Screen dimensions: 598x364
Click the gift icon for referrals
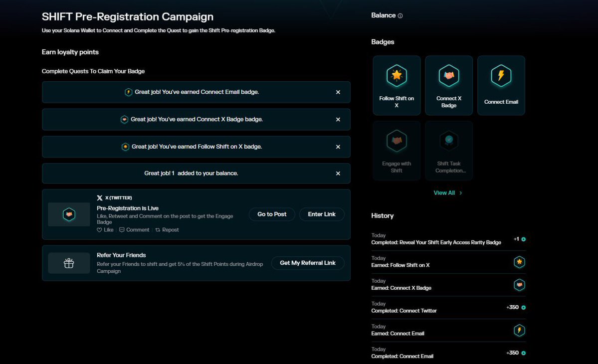point(69,263)
